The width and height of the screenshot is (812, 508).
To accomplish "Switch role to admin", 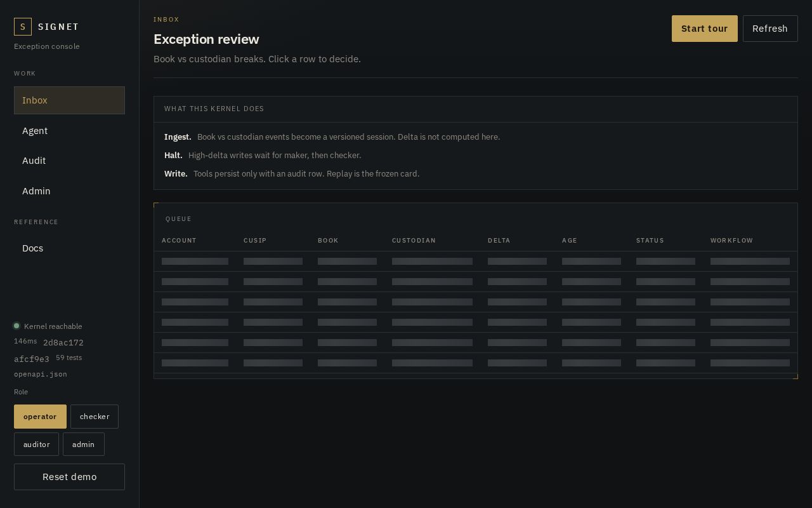I will coord(83,444).
